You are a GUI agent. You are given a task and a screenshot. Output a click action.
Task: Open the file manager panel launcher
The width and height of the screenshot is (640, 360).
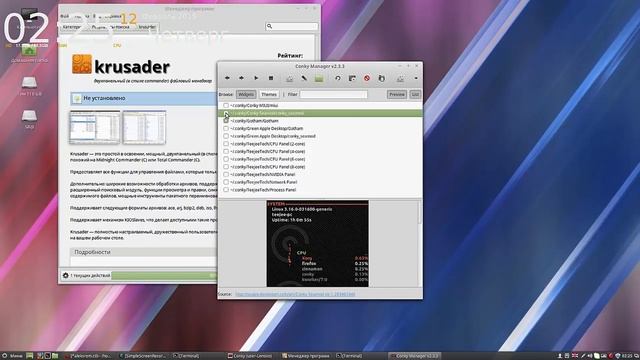55,356
